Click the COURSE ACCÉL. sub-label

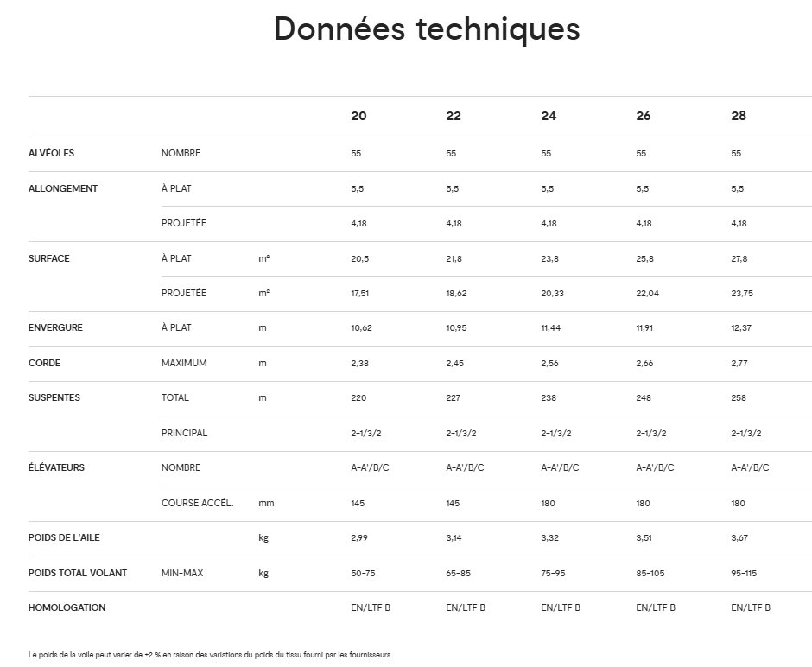198,503
